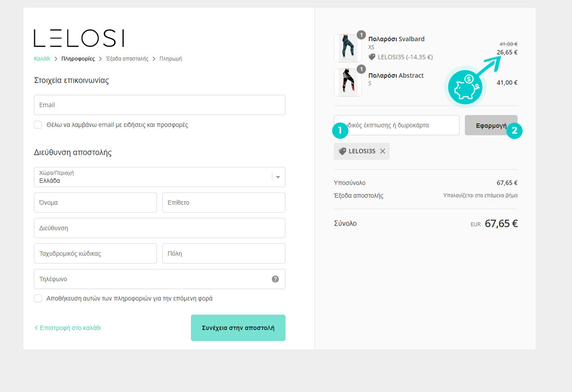Enable saving this information for next time
The image size is (572, 392).
pos(38,298)
